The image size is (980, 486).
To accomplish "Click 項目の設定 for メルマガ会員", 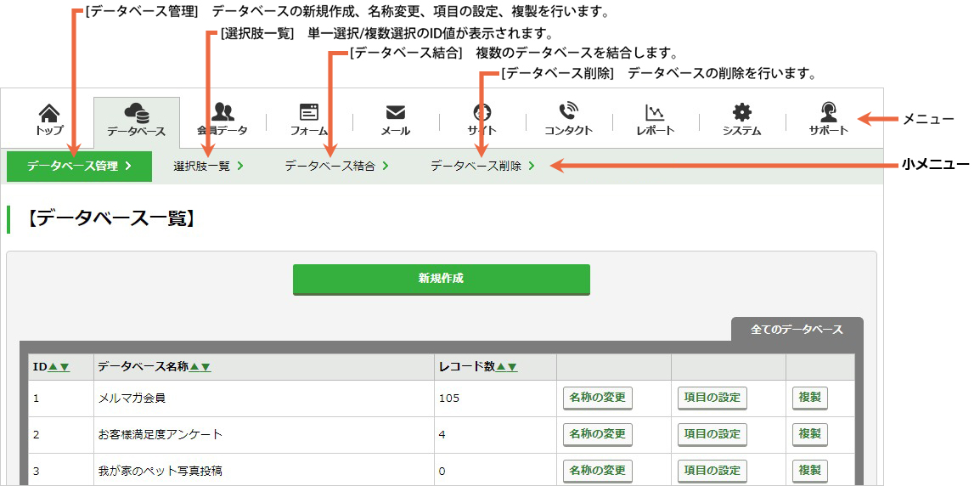I will pyautogui.click(x=712, y=398).
